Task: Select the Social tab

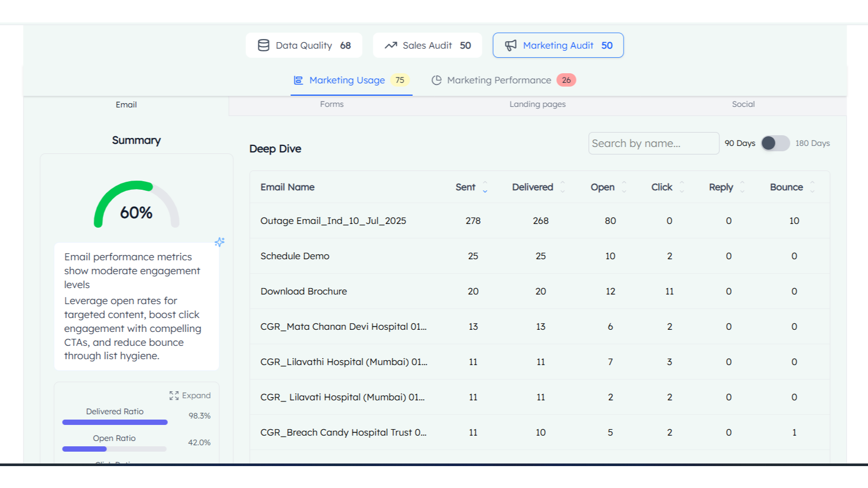Action: point(743,104)
